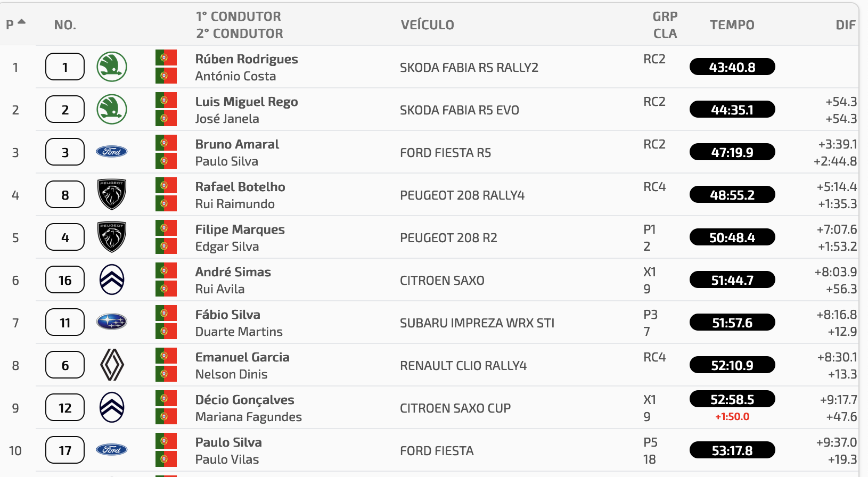Click Skoda logo in Luis Miguel Rego row
868x477 pixels.
(112, 109)
